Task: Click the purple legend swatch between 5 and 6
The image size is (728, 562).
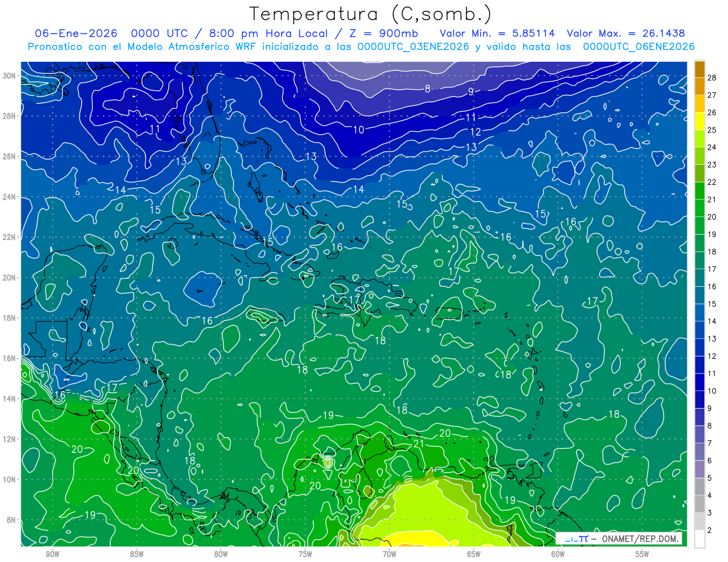Action: 699,469
